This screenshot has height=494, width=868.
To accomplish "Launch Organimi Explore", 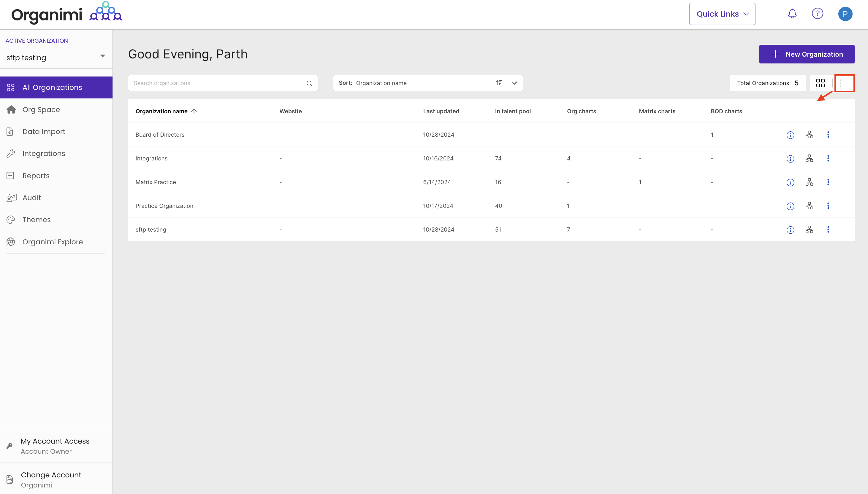I will coord(53,242).
